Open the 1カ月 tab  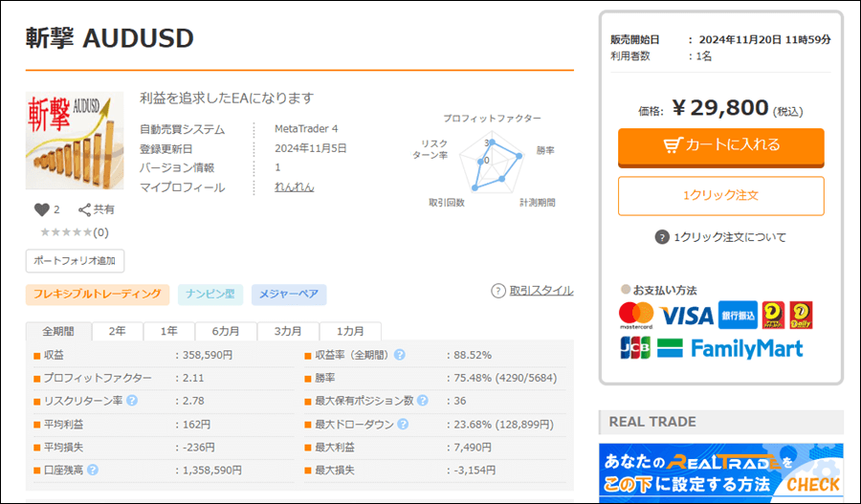(350, 331)
